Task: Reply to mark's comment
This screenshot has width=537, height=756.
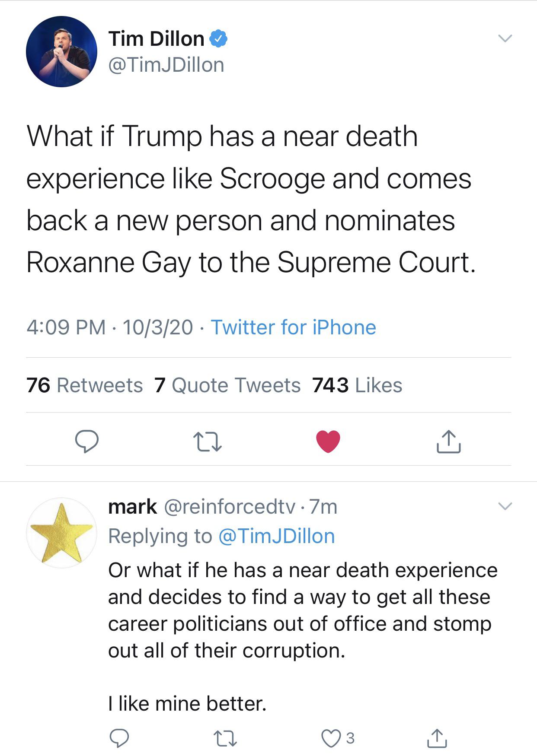Action: pyautogui.click(x=119, y=738)
